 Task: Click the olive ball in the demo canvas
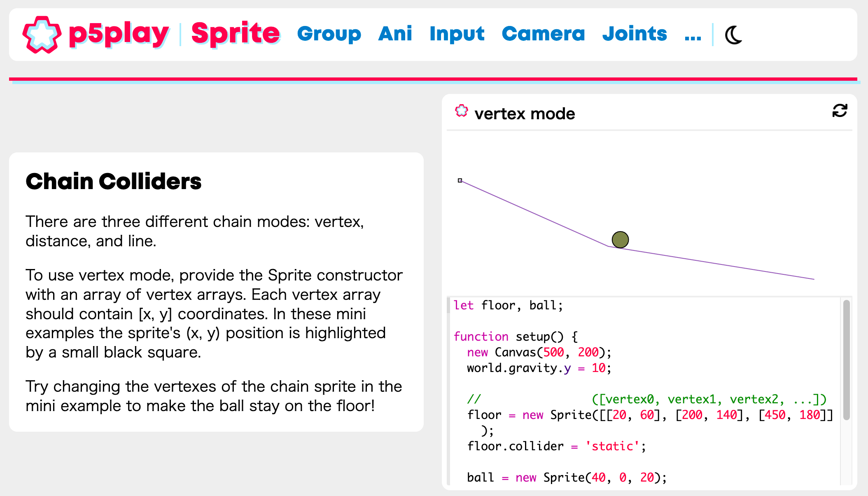coord(620,239)
